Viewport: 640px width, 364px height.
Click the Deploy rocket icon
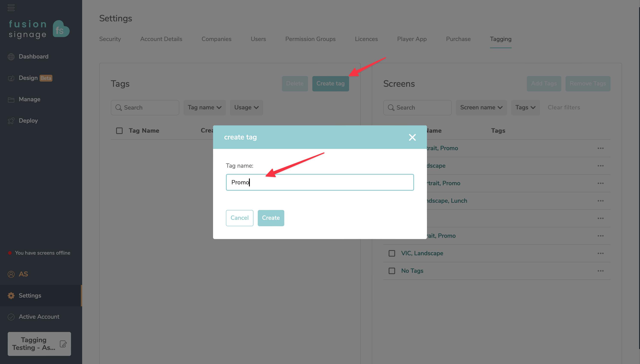pos(11,121)
